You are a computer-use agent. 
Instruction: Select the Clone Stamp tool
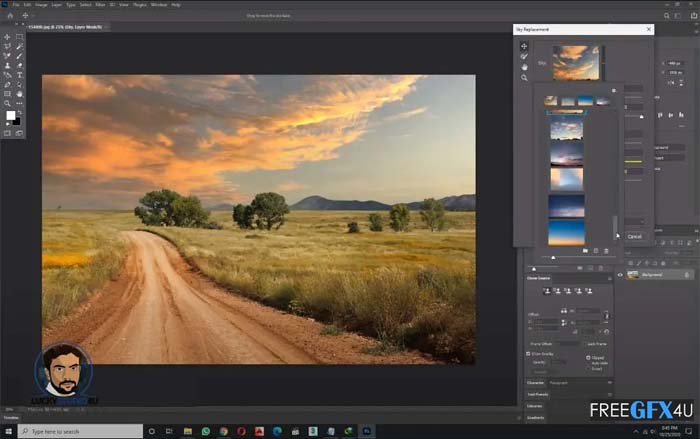click(7, 66)
